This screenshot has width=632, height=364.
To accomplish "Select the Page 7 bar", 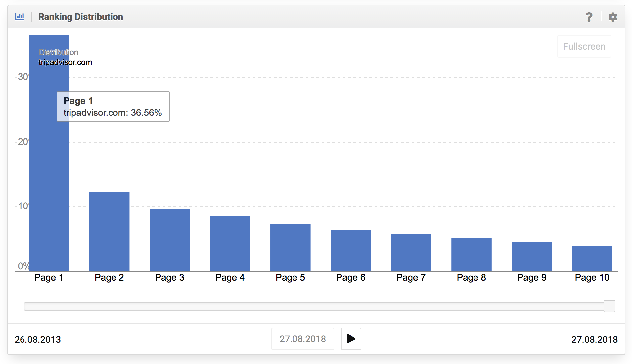I will (x=411, y=253).
